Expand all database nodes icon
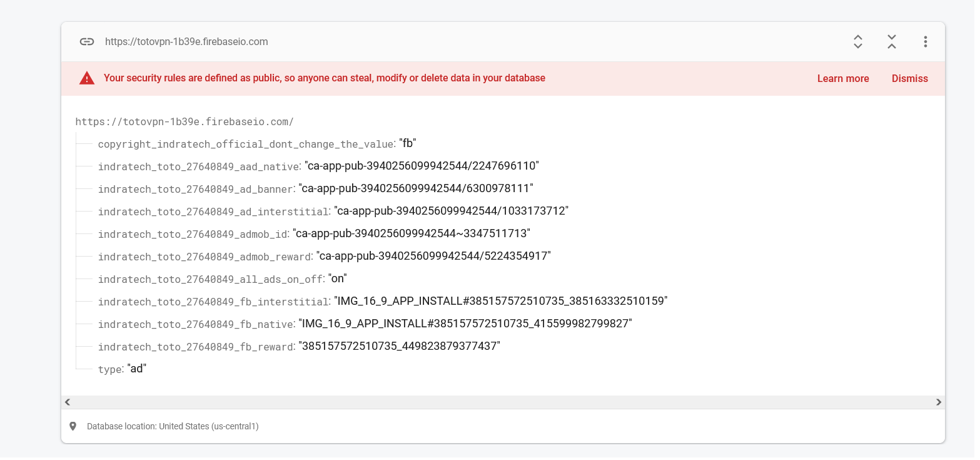This screenshot has height=460, width=980. 858,42
